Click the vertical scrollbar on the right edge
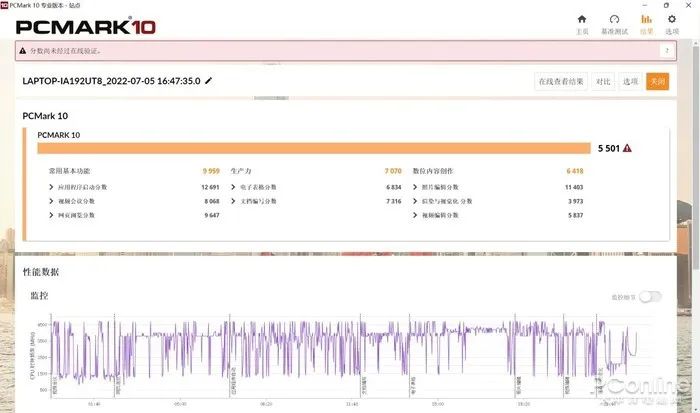 click(x=696, y=156)
